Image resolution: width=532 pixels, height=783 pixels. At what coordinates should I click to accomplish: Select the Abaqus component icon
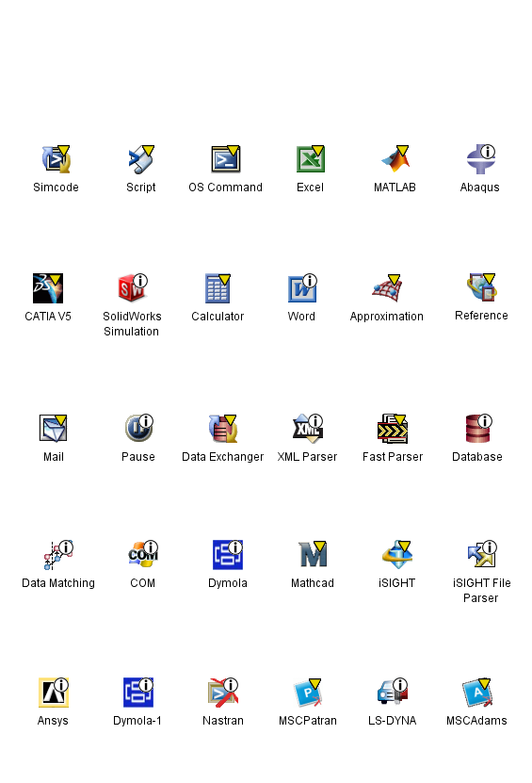[480, 159]
